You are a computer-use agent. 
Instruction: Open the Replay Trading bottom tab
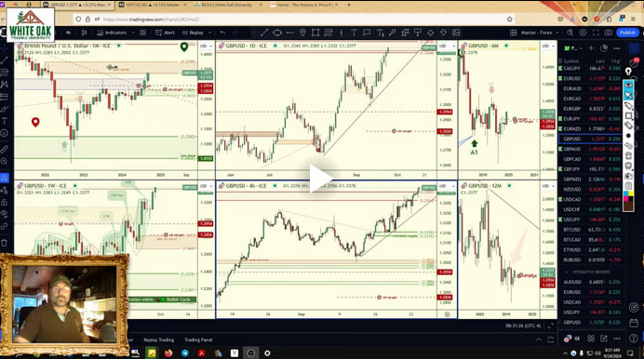point(159,339)
